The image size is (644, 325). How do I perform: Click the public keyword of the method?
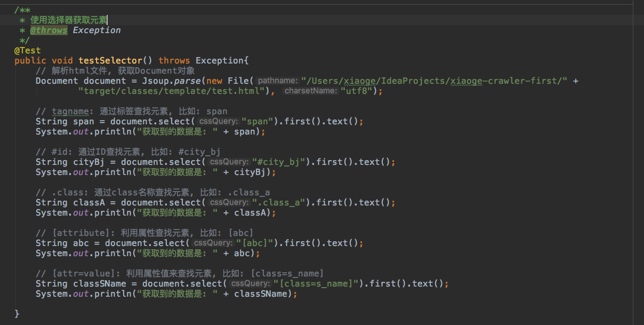tap(30, 60)
